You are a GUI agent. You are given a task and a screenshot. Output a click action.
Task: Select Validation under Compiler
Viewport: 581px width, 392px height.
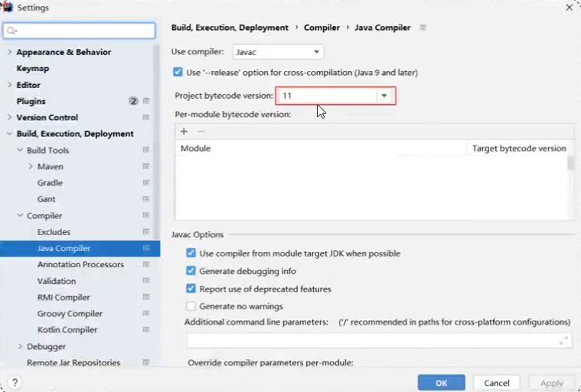tap(57, 281)
